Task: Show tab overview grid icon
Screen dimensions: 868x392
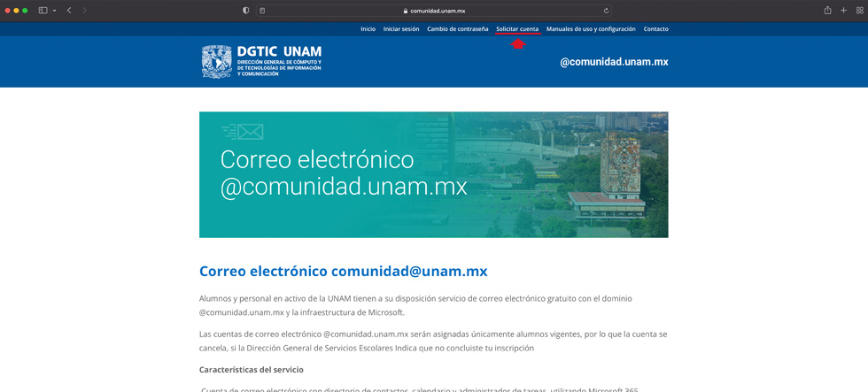Action: point(859,11)
